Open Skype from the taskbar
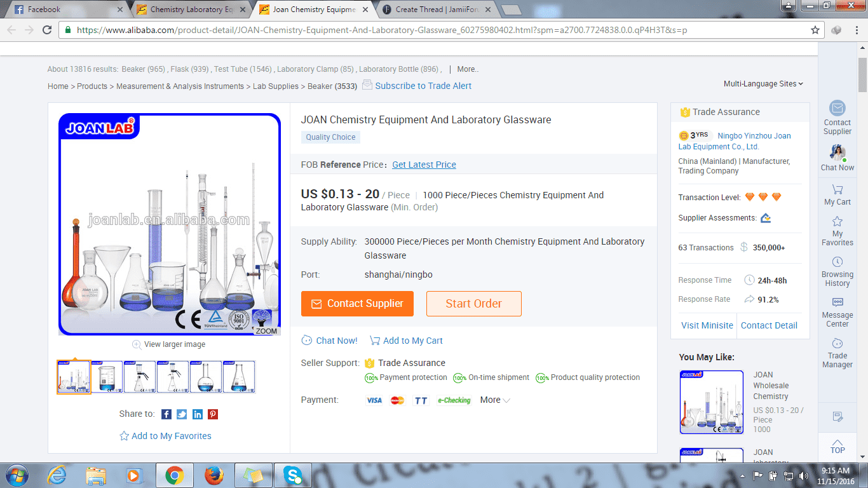Image resolution: width=868 pixels, height=488 pixels. click(293, 475)
